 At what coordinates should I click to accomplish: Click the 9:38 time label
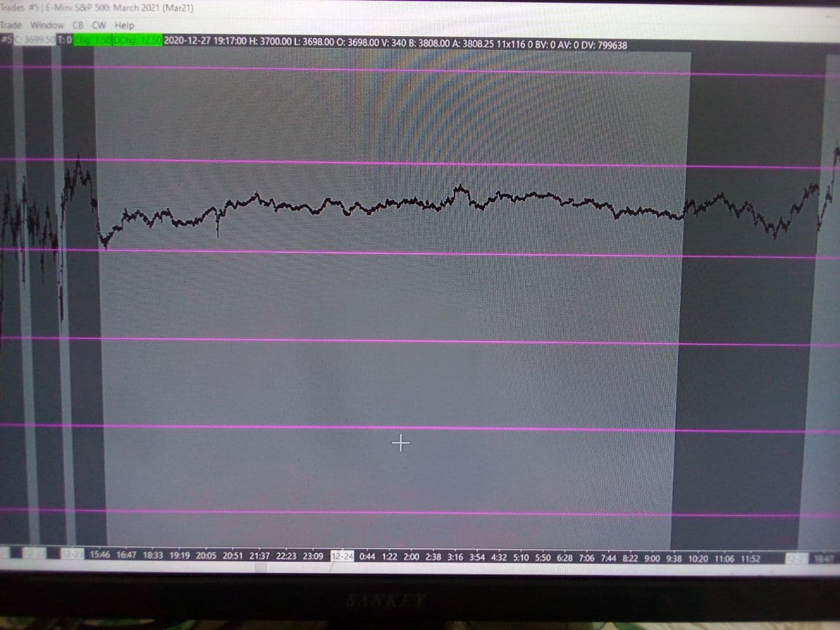click(x=674, y=558)
